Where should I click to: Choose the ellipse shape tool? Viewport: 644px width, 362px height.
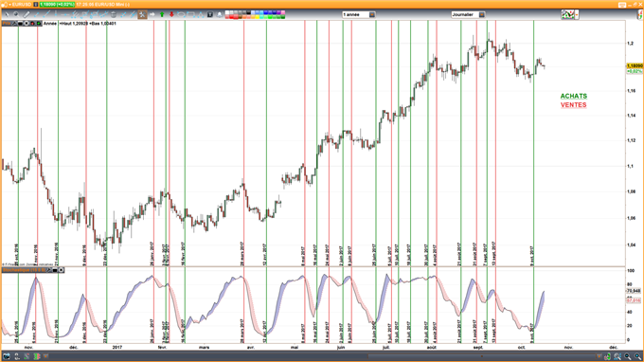[181, 14]
